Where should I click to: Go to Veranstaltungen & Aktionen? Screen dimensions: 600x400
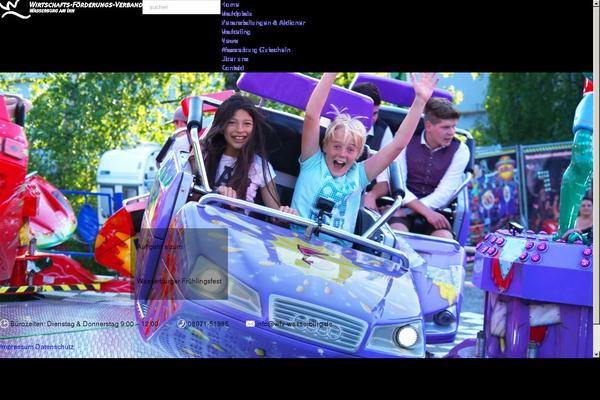click(263, 22)
